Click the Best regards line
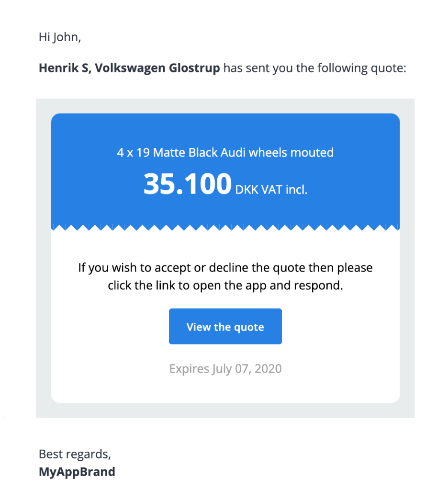Viewport: 448px width, 501px height. tap(74, 454)
